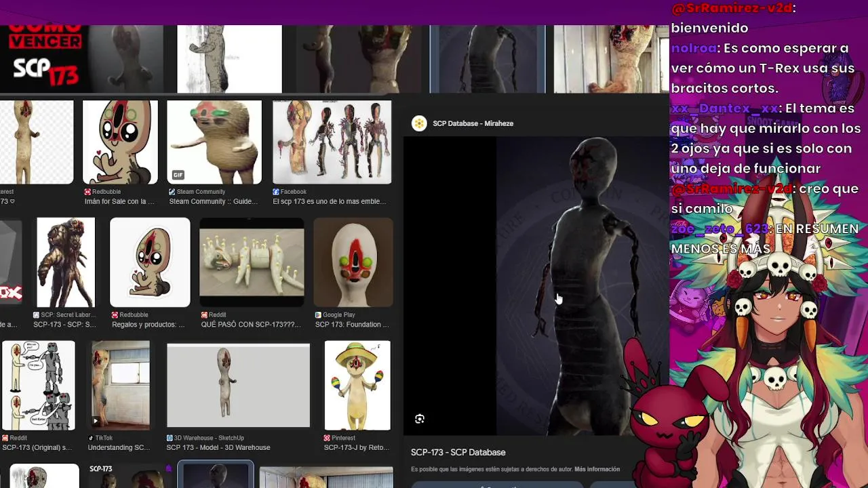The width and height of the screenshot is (868, 488).
Task: Open 'SCP-173-J by Reto...' Pinterest link
Action: (356, 447)
